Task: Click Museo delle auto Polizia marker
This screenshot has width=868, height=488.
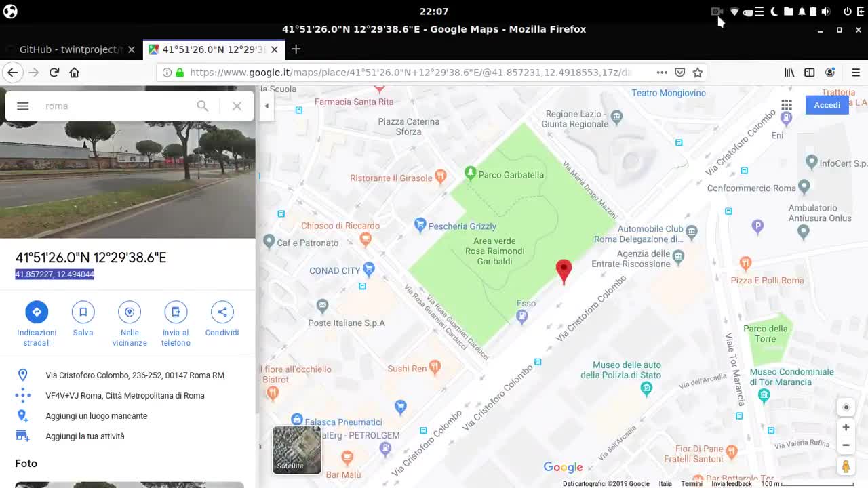Action: pyautogui.click(x=646, y=388)
